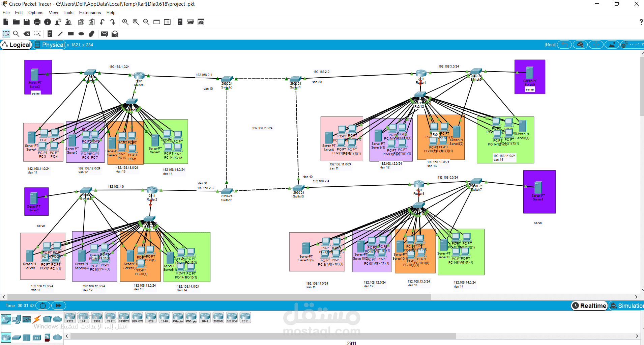Viewport: 644px width, 345px height.
Task: Select the Draw Ellipse tool
Action: coord(81,34)
